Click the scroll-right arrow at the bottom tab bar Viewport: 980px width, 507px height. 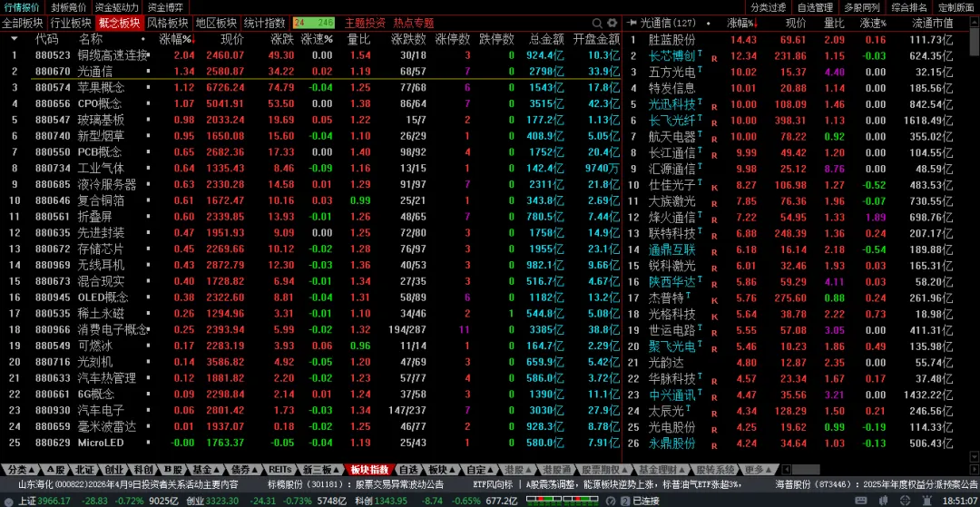click(x=974, y=470)
